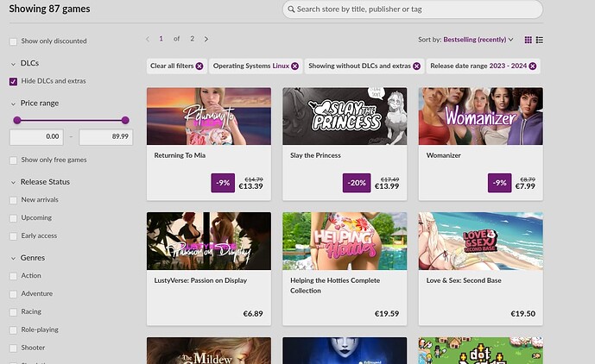The height and width of the screenshot is (364, 595).
Task: Click the maximum price slider handle
Action: coord(125,120)
